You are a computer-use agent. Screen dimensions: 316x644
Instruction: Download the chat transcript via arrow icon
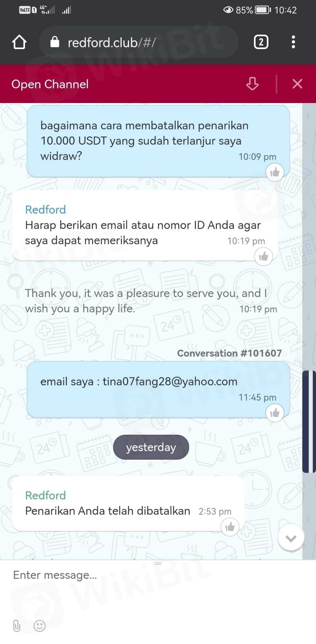[252, 84]
